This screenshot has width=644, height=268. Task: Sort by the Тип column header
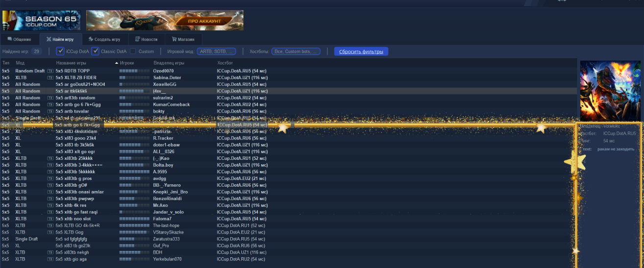6,63
